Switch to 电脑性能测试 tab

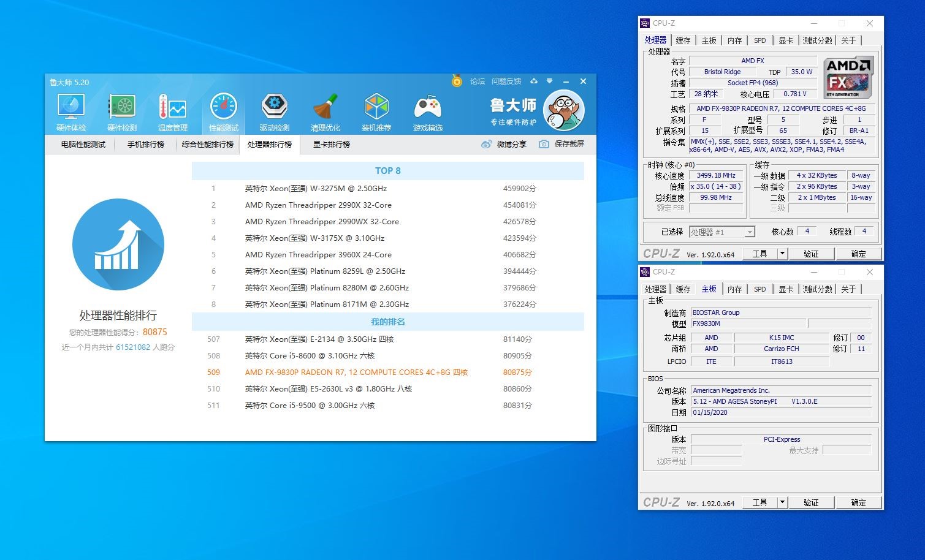(83, 144)
